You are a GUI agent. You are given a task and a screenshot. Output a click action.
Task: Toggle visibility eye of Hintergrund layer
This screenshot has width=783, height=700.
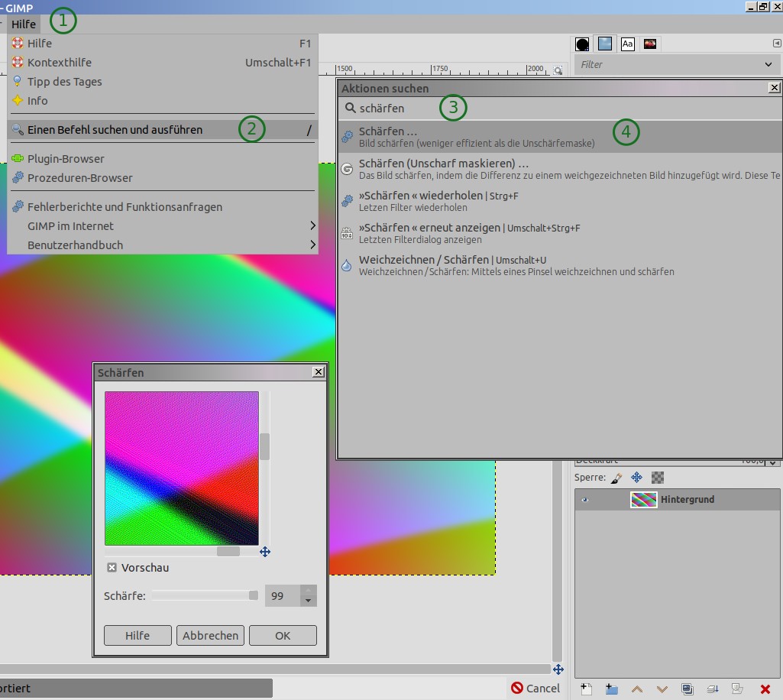click(x=584, y=500)
